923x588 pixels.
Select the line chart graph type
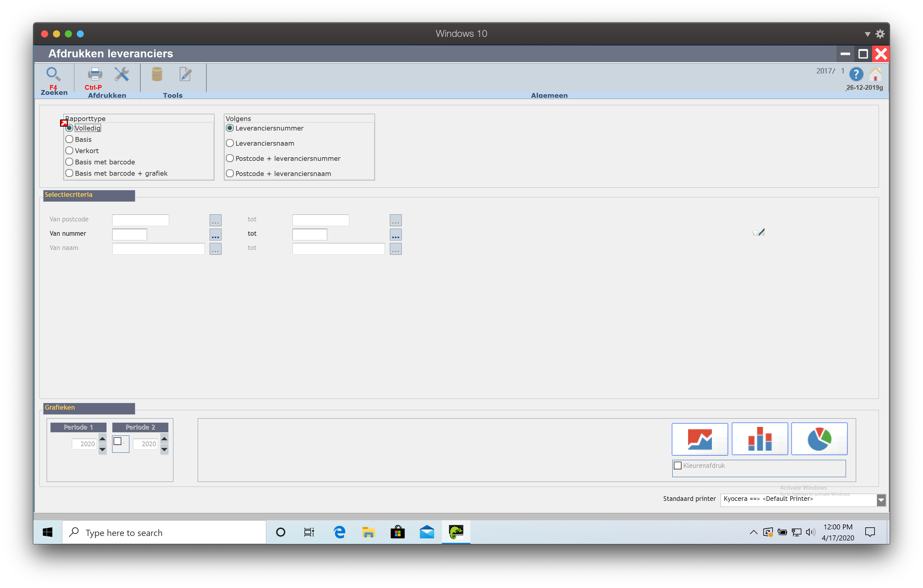click(x=699, y=439)
